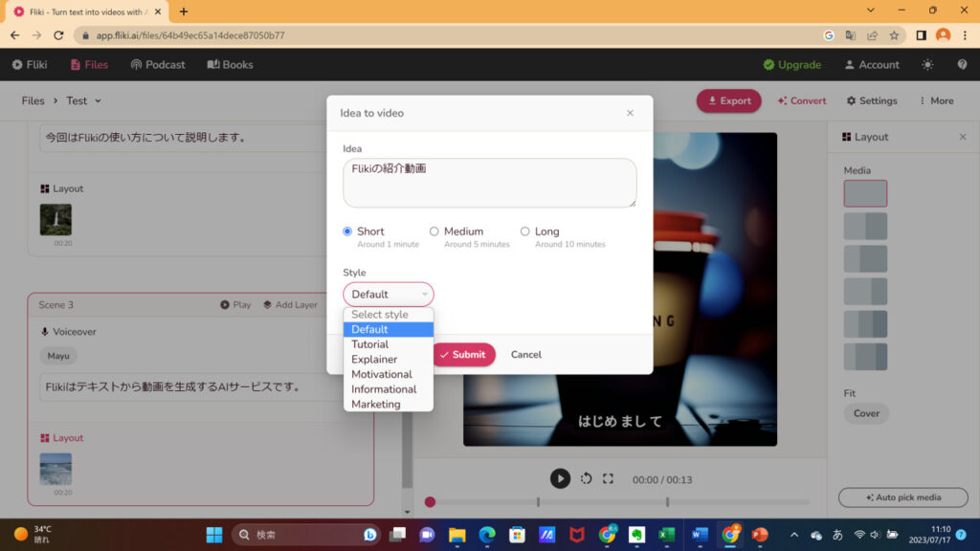Click the browser reload icon
This screenshot has width=980, height=551.
[58, 35]
